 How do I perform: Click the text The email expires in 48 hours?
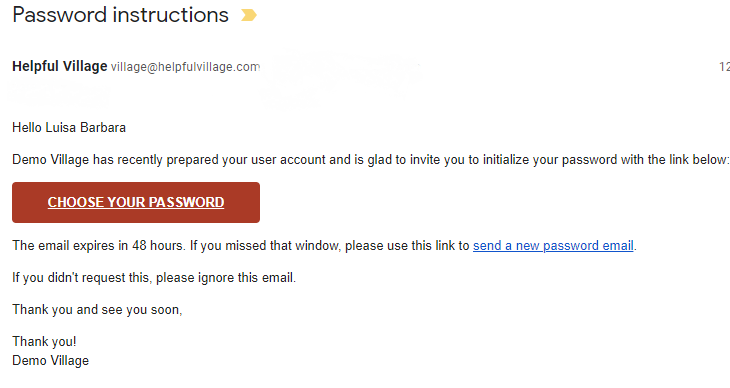click(98, 245)
